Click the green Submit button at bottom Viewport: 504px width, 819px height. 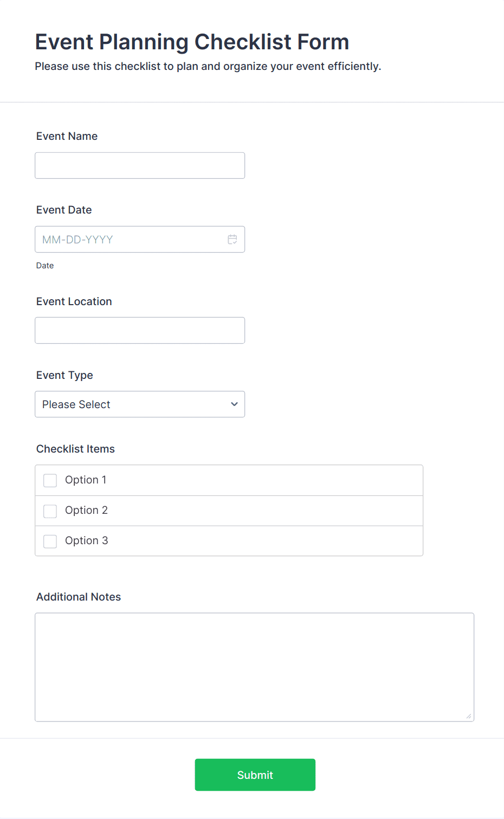[255, 775]
